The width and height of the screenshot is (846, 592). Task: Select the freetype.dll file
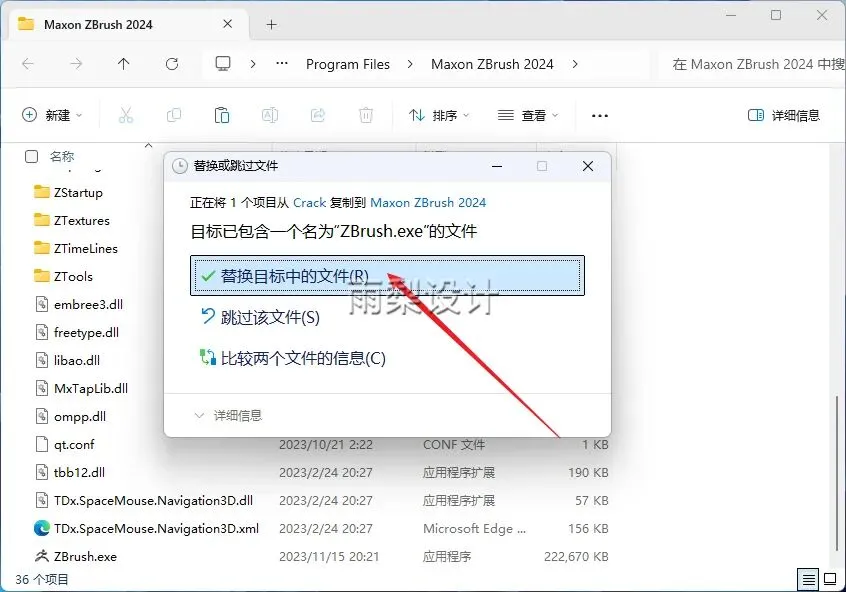86,332
